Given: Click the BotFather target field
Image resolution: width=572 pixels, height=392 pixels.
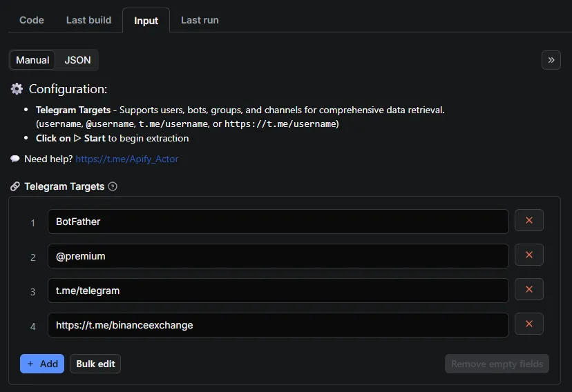Looking at the screenshot, I should pos(278,222).
